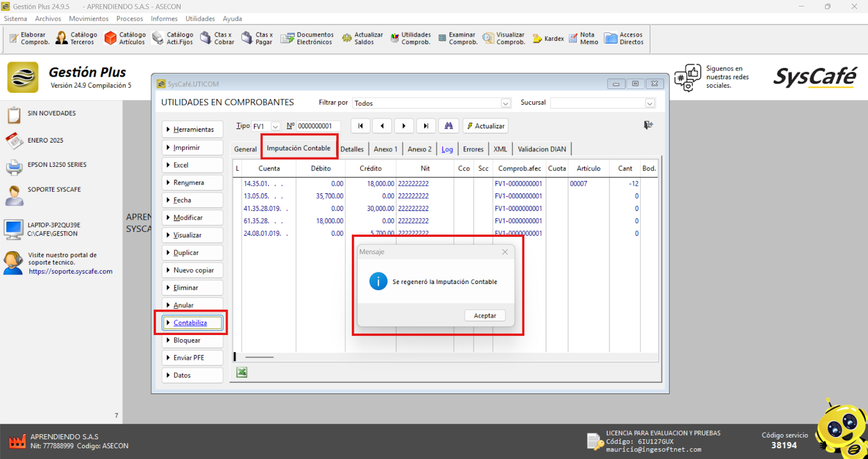This screenshot has width=868, height=459.
Task: Open Catálogo Terceros from the toolbar
Action: click(x=76, y=38)
